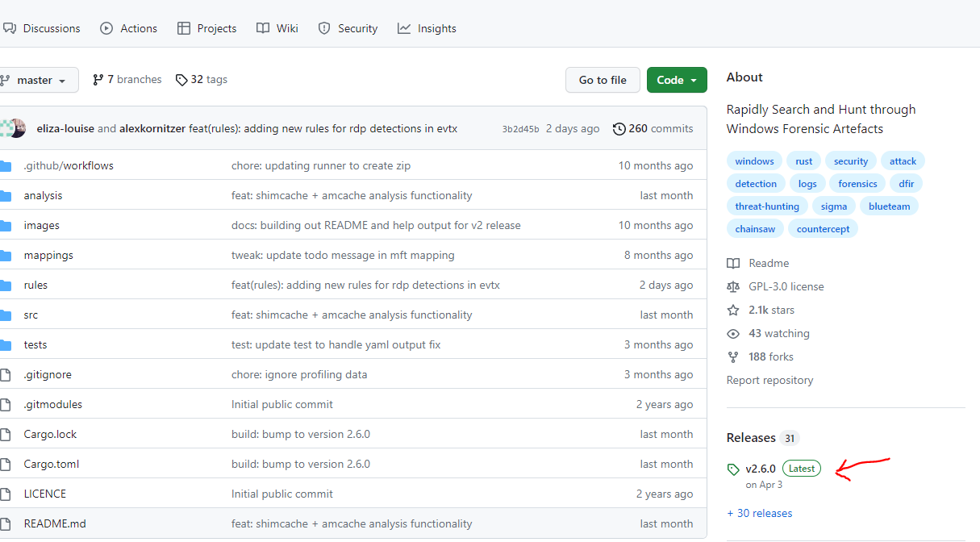Image resolution: width=980 pixels, height=542 pixels.
Task: Click the tag icon beside 32 tags
Action: point(181,80)
